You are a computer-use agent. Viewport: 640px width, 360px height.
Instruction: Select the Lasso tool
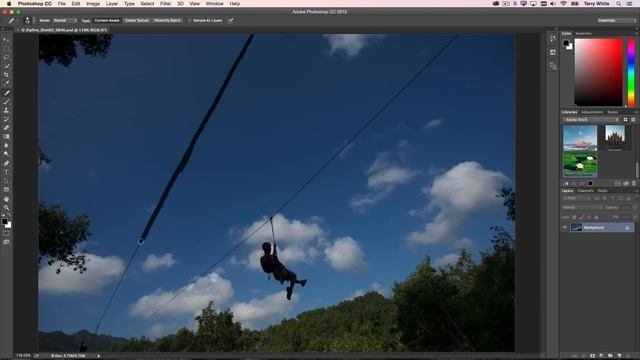(x=6, y=57)
